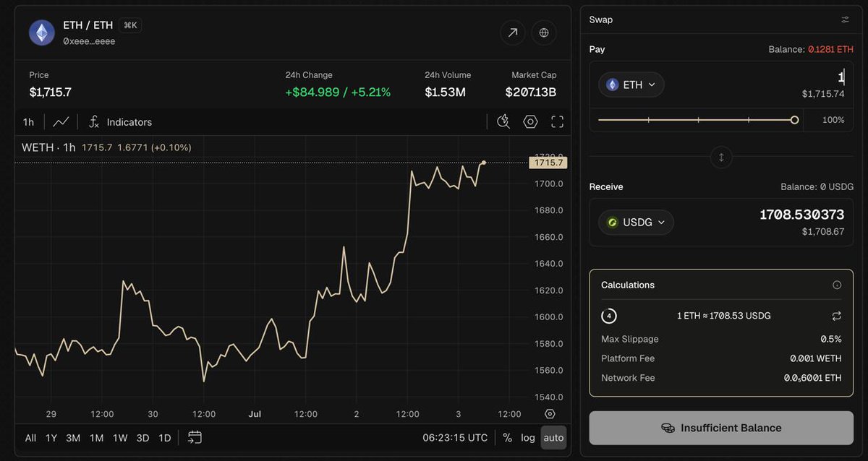Viewport: 868px width, 461px height.
Task: Click the $1,715.7 price value
Action: [x=50, y=92]
